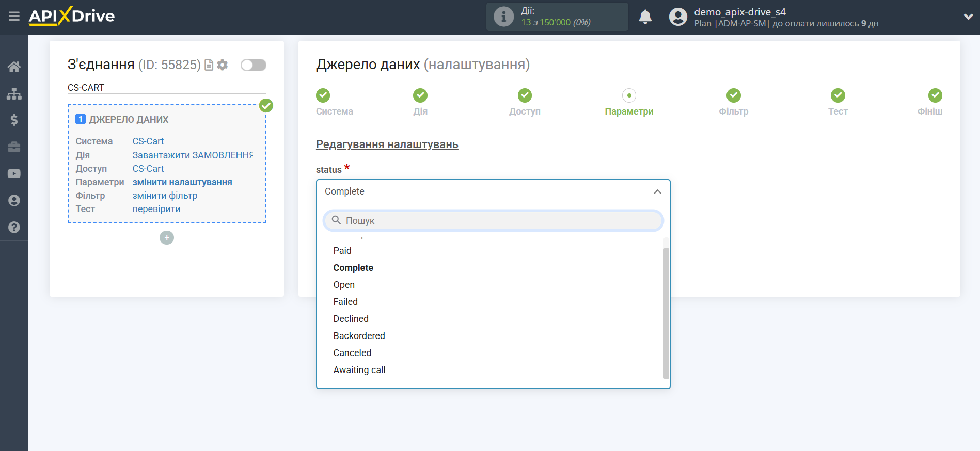This screenshot has width=980, height=451.
Task: Click the Завантажити ЗАМОВЛЕННЯ action link
Action: [193, 155]
